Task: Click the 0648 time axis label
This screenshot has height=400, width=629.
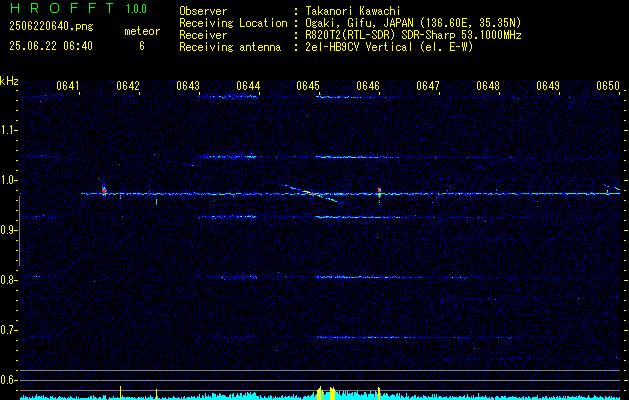Action: coord(488,85)
